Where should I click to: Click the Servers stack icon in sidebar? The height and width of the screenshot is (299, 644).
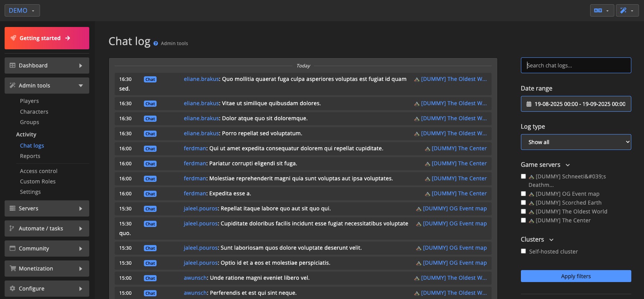click(12, 208)
